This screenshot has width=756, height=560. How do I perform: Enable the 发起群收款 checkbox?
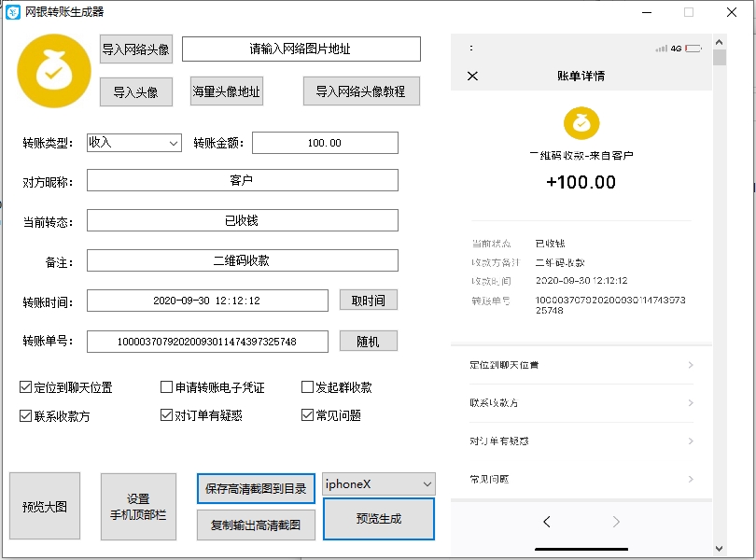pyautogui.click(x=307, y=386)
